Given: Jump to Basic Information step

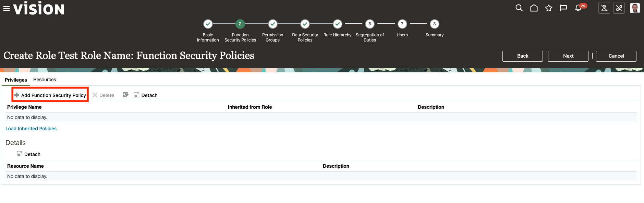Looking at the screenshot, I should click(x=208, y=24).
